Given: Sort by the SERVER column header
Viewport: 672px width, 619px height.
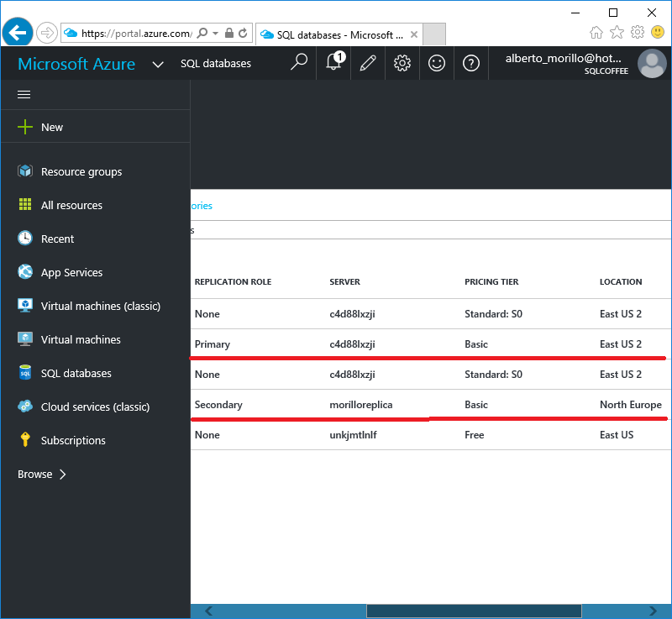Looking at the screenshot, I should point(344,282).
